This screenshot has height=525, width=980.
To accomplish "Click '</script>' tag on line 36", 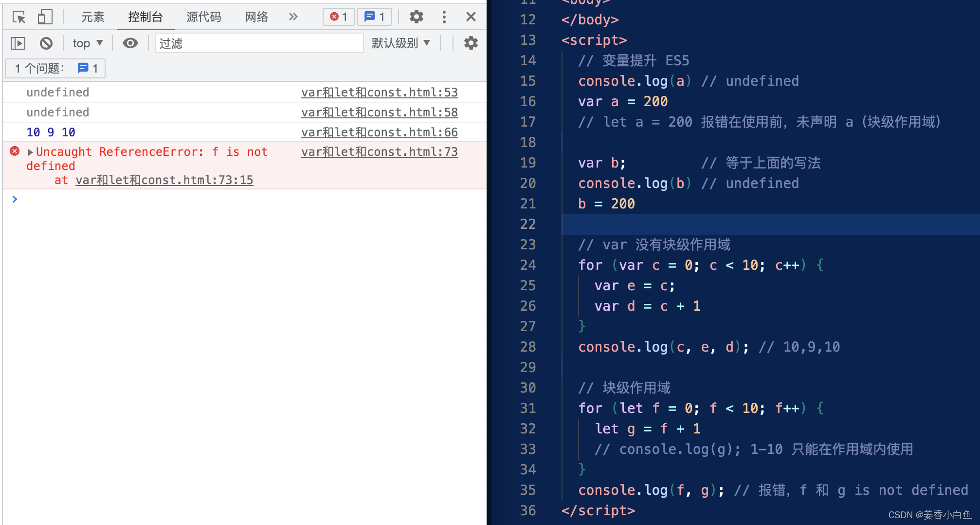I will (599, 510).
